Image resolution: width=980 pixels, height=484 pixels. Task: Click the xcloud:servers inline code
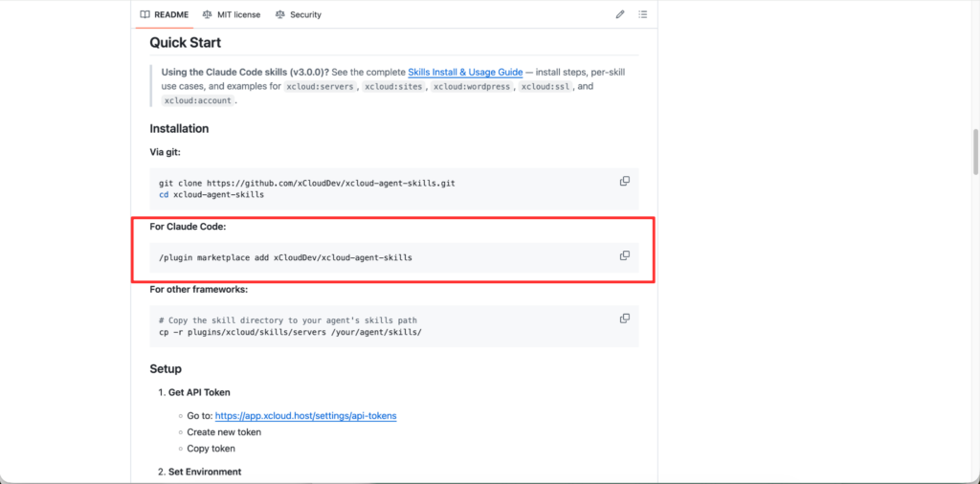pos(320,87)
